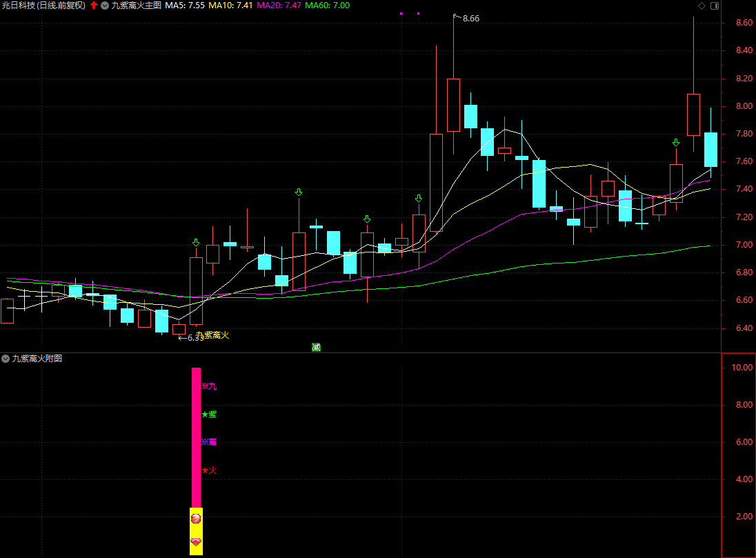Select the MA5: 7.55 legend value
The image size is (756, 558).
pos(185,6)
